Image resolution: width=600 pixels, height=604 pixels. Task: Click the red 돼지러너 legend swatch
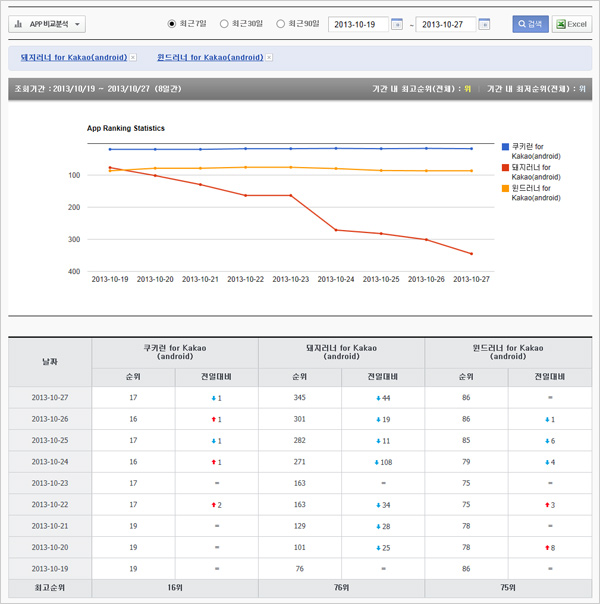click(x=505, y=167)
